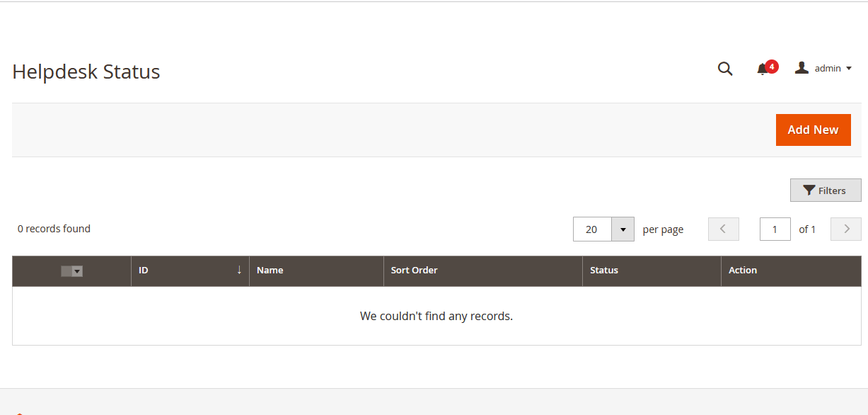Go to previous page with left chevron
The width and height of the screenshot is (868, 415).
coord(723,229)
